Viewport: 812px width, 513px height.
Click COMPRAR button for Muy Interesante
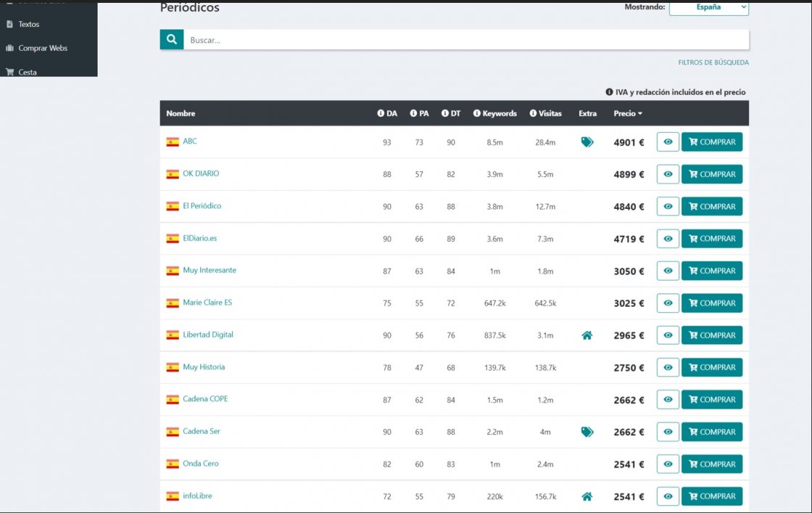click(712, 271)
